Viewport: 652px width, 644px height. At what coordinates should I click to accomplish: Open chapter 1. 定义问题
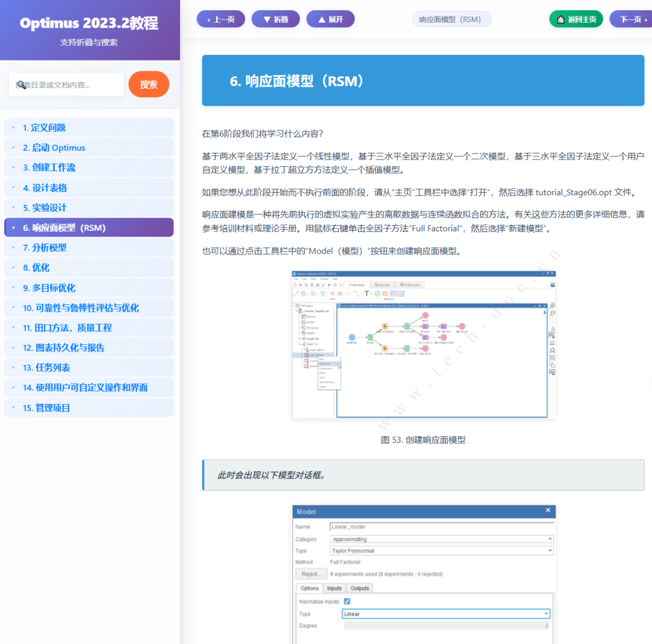pyautogui.click(x=89, y=127)
